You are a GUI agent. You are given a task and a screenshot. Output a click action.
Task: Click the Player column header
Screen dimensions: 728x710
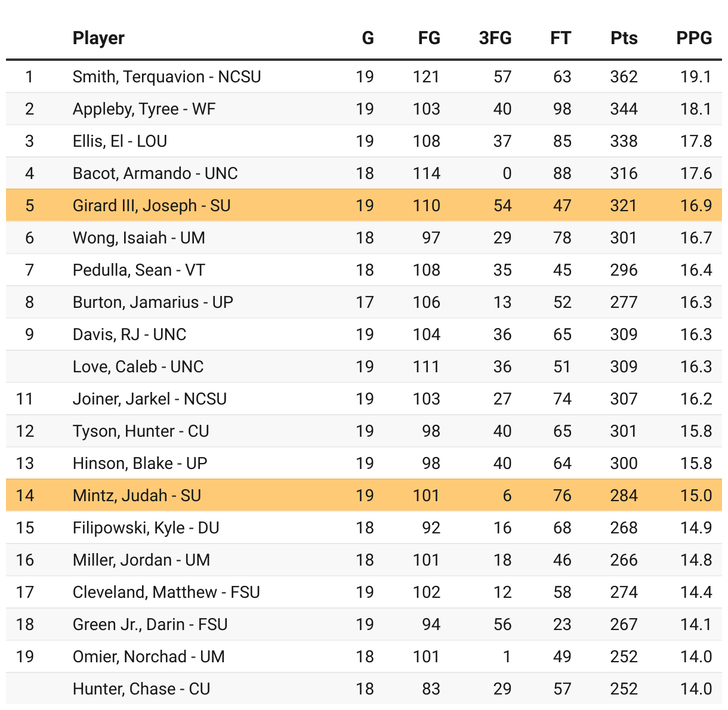coord(98,38)
